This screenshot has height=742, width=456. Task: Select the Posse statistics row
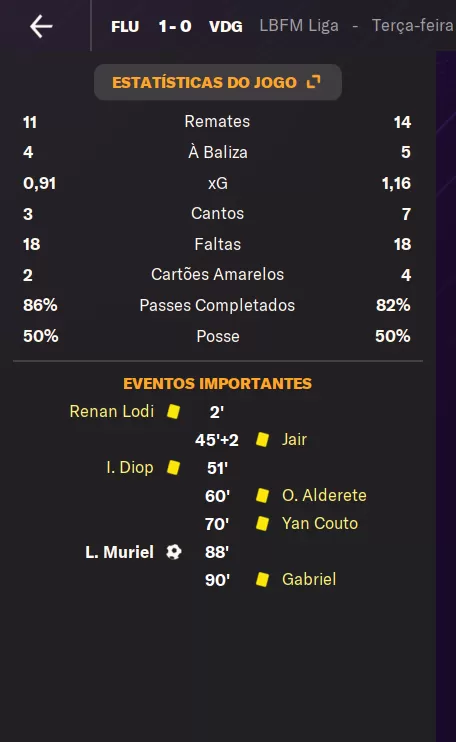pos(218,336)
